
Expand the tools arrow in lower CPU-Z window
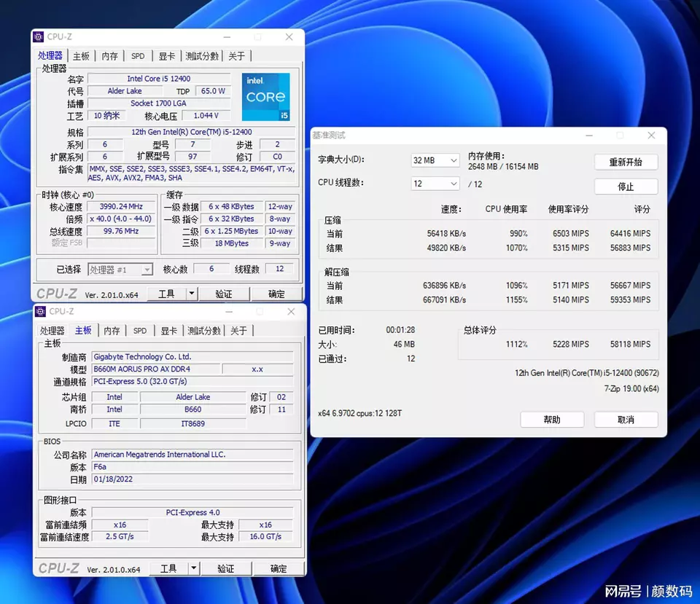pos(193,568)
